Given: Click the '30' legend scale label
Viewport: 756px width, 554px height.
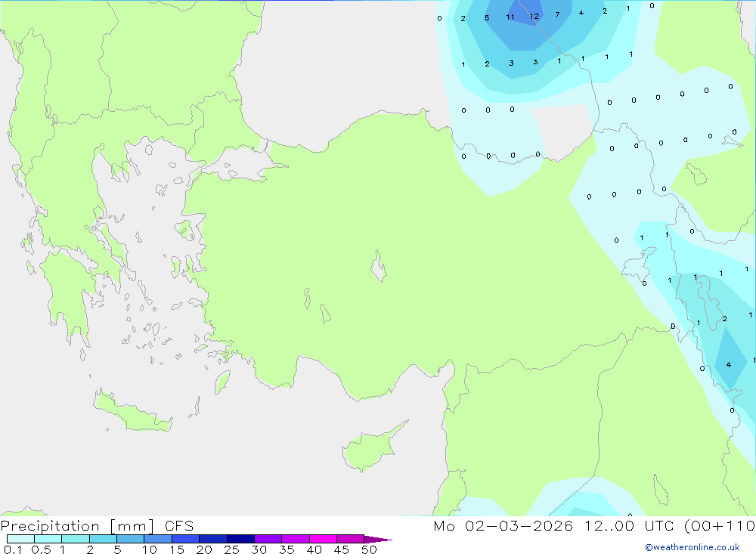Looking at the screenshot, I should click(x=259, y=549).
